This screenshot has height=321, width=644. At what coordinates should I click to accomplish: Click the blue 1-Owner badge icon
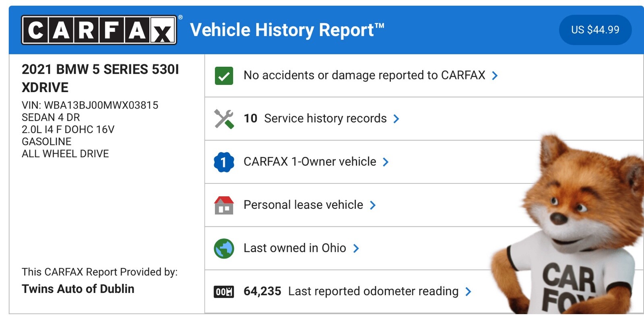coord(224,162)
